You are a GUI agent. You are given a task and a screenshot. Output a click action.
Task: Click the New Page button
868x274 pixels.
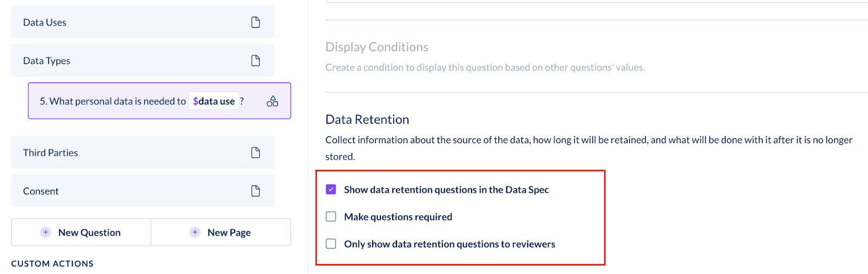pos(221,232)
